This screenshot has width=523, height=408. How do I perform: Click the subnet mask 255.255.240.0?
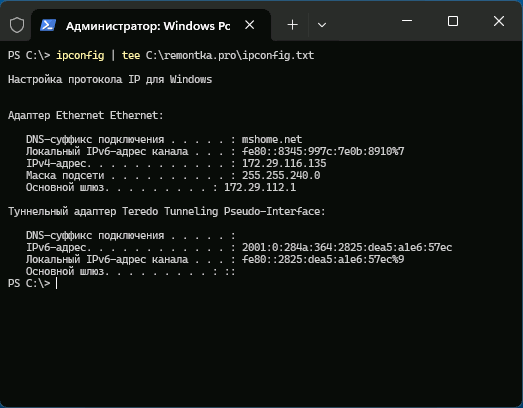(281, 175)
